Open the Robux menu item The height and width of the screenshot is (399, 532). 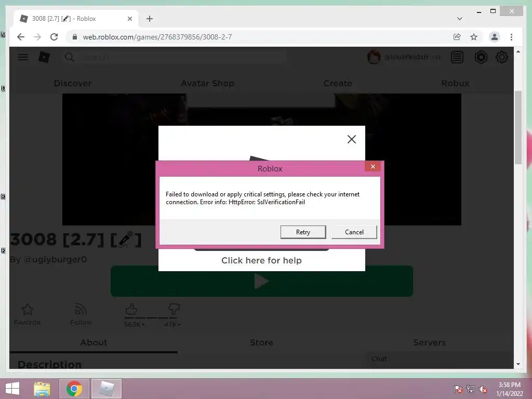455,83
